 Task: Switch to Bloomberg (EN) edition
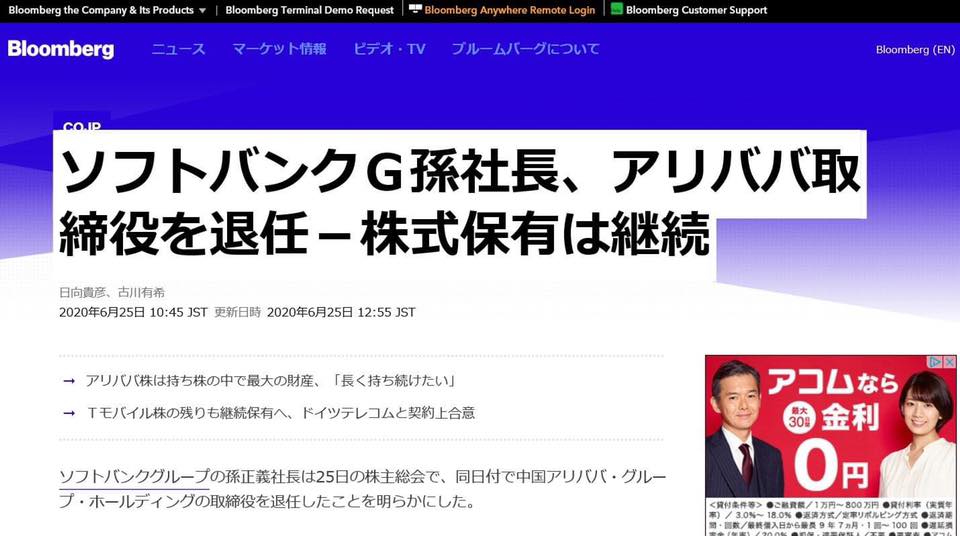(915, 50)
